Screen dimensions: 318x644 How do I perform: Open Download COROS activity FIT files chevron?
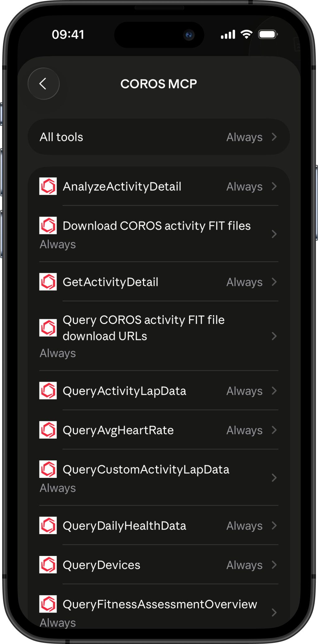click(x=274, y=234)
